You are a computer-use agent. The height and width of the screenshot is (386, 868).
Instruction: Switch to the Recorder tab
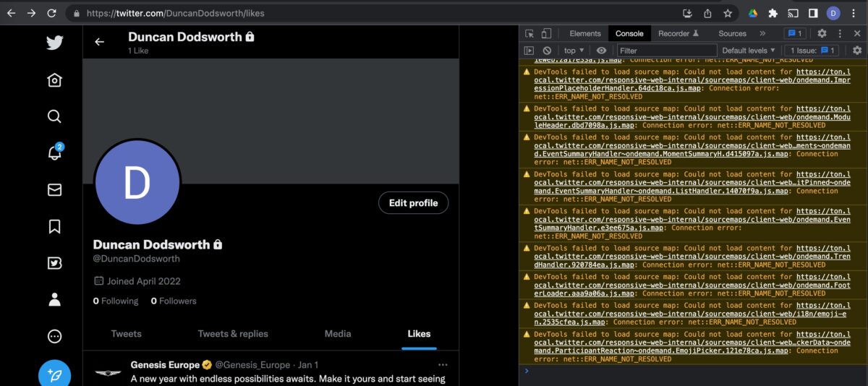coord(678,33)
